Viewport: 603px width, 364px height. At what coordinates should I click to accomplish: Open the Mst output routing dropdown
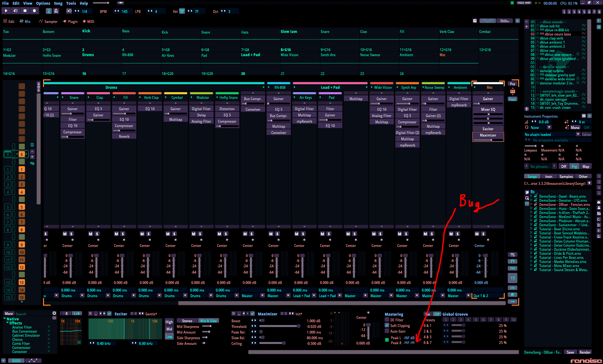click(x=488, y=296)
